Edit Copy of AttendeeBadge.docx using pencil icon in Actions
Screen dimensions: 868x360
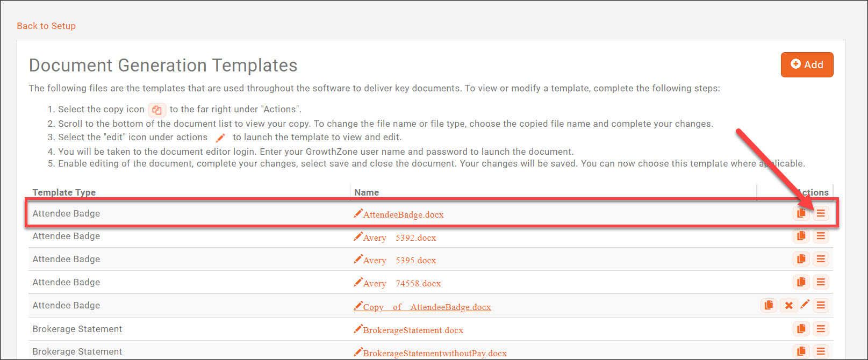[805, 305]
